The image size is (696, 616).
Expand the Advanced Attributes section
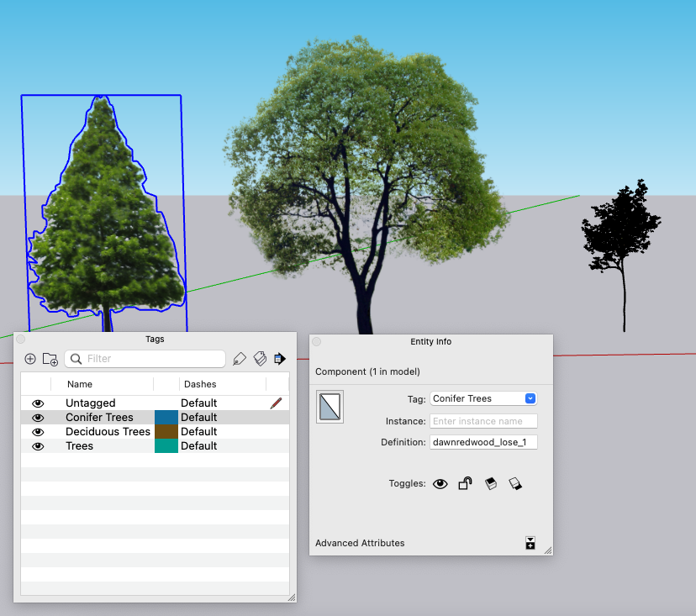point(359,543)
